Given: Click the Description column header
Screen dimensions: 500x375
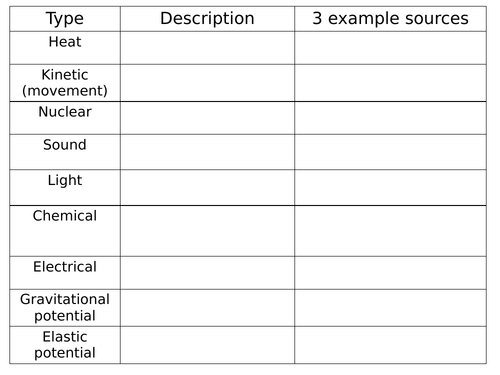Looking at the screenshot, I should tap(207, 19).
